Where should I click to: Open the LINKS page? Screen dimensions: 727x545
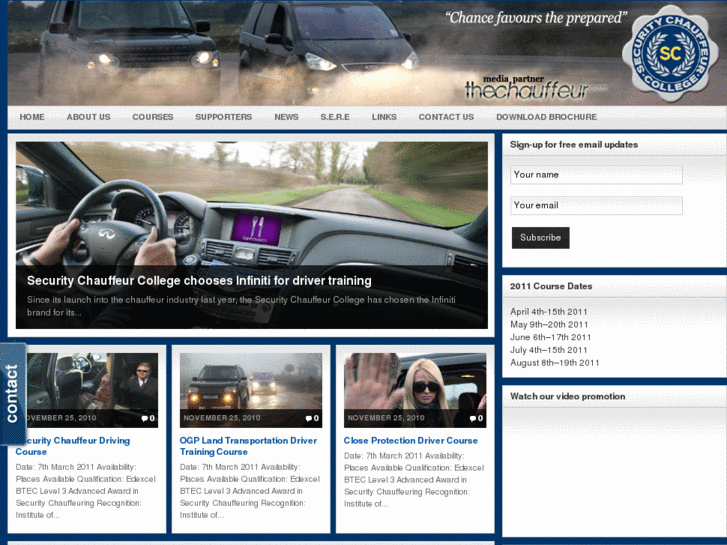[384, 117]
